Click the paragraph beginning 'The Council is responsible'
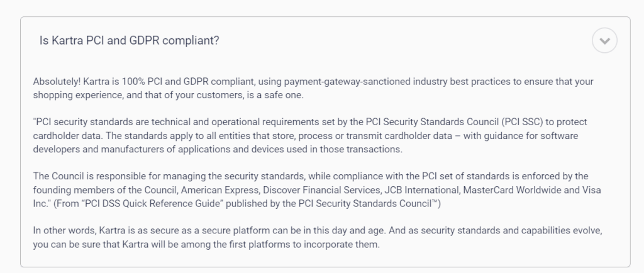The height and width of the screenshot is (273, 644). (x=317, y=190)
